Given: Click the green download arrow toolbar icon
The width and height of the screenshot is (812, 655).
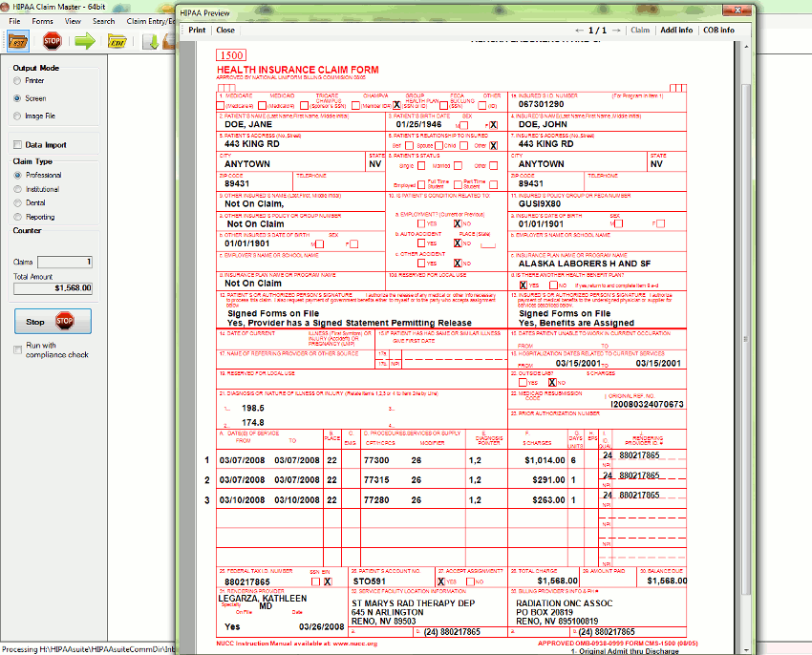Looking at the screenshot, I should (151, 42).
